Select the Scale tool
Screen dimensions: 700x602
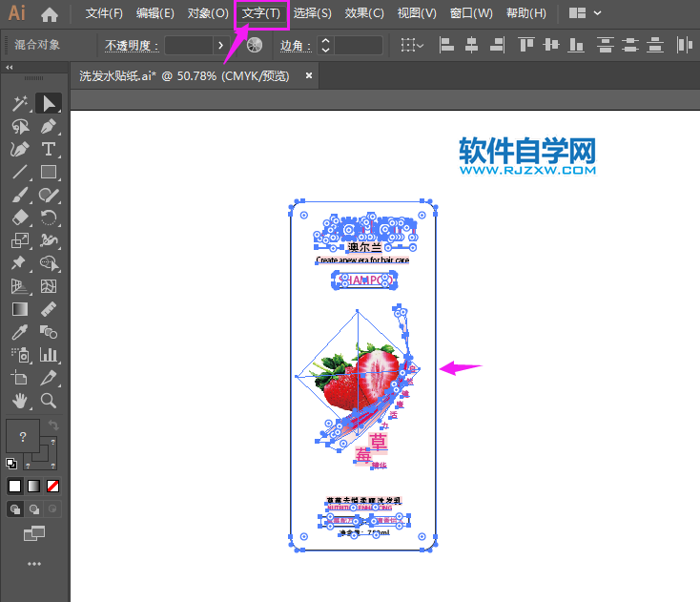(20, 240)
